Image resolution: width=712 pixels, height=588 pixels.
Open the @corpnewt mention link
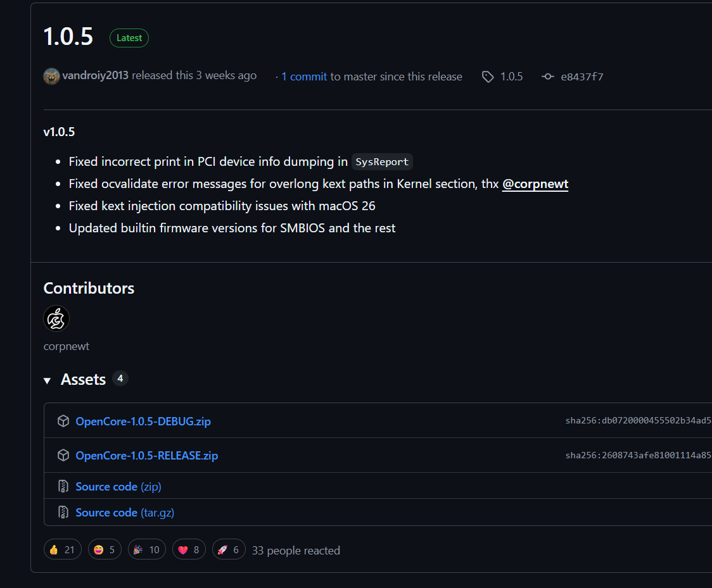click(535, 184)
